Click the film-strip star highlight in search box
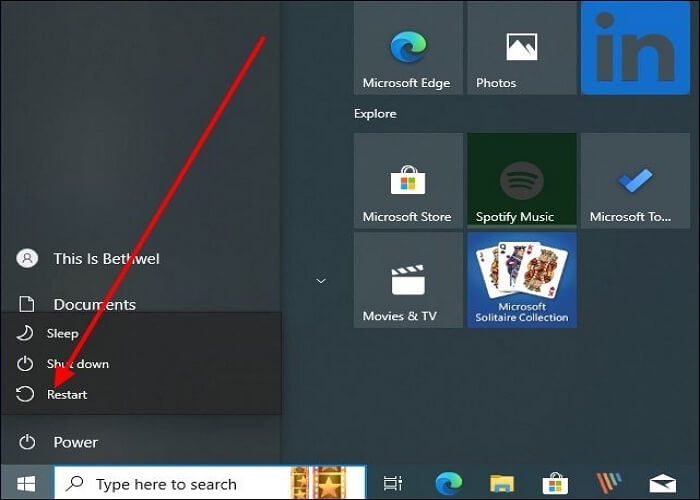 (x=318, y=483)
